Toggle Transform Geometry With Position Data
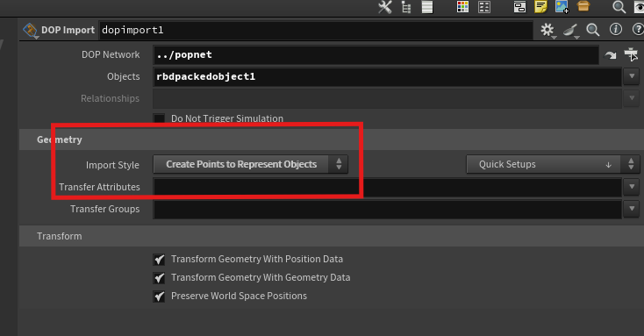The image size is (644, 336). pyautogui.click(x=159, y=260)
